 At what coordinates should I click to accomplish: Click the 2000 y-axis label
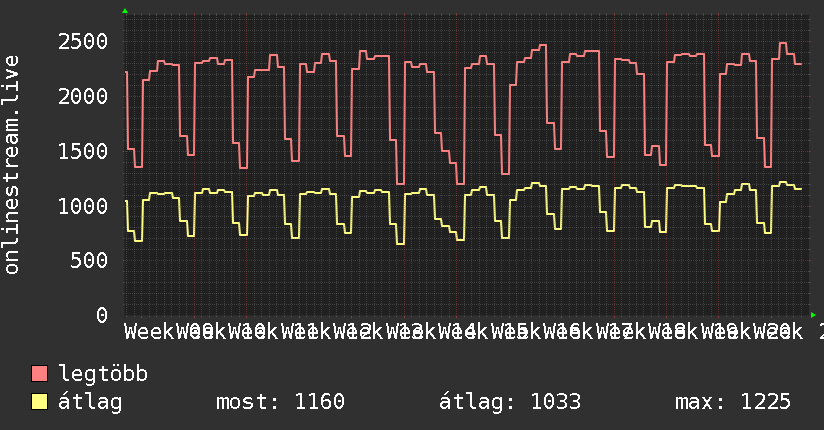tap(83, 96)
